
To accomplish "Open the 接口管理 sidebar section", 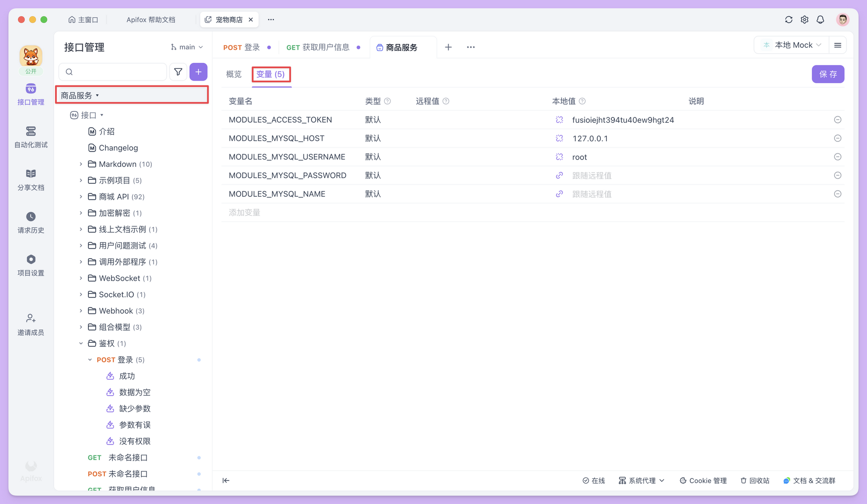I will pyautogui.click(x=31, y=94).
